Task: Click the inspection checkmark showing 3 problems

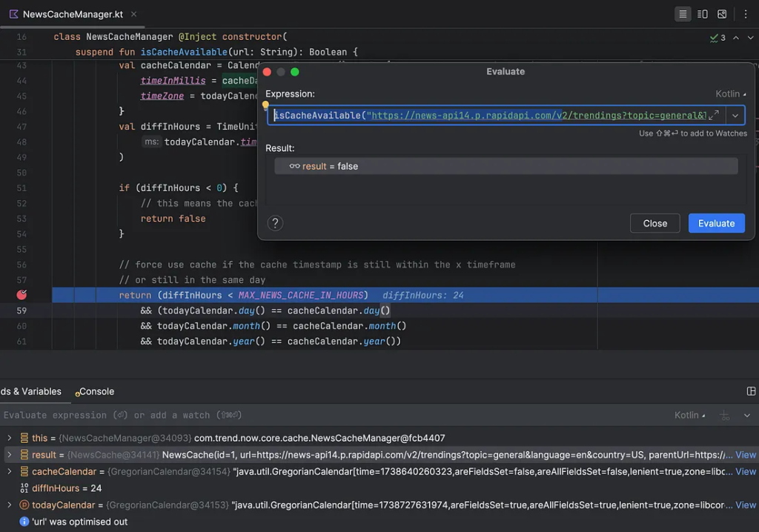Action: tap(717, 38)
